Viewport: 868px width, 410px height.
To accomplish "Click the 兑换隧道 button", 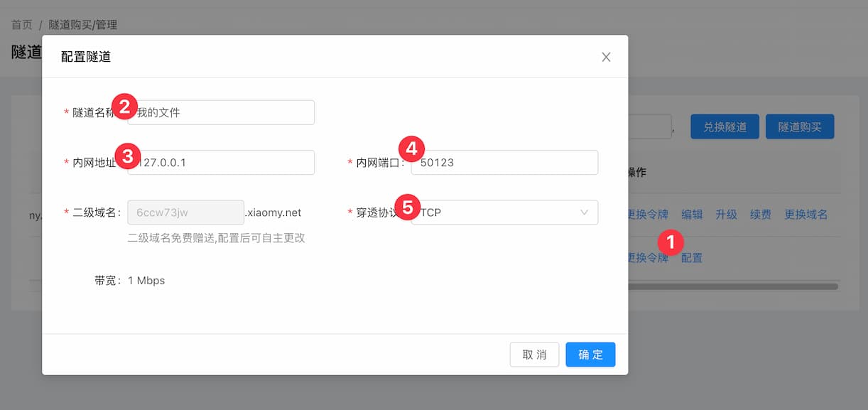I will [x=725, y=126].
